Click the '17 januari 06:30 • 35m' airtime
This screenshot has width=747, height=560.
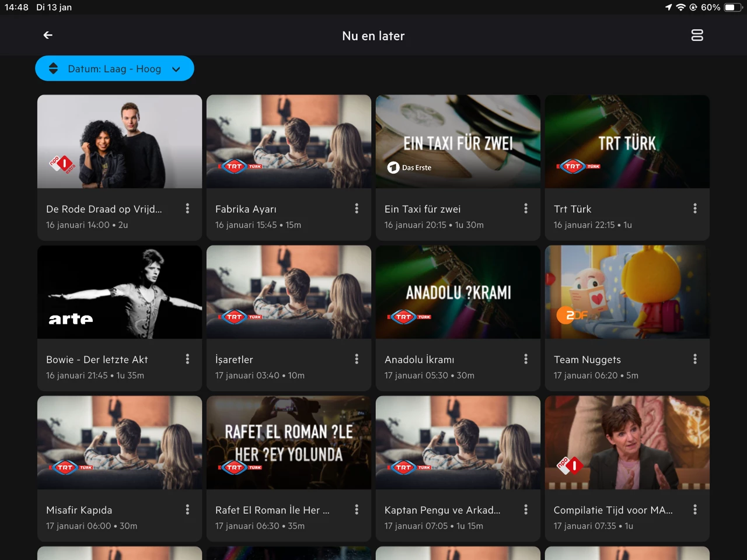pos(260,526)
